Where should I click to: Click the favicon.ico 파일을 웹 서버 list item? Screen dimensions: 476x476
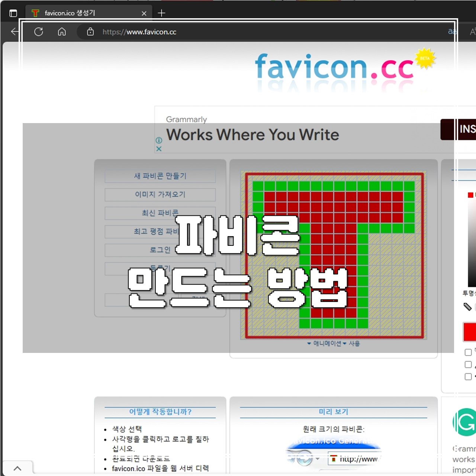click(160, 469)
